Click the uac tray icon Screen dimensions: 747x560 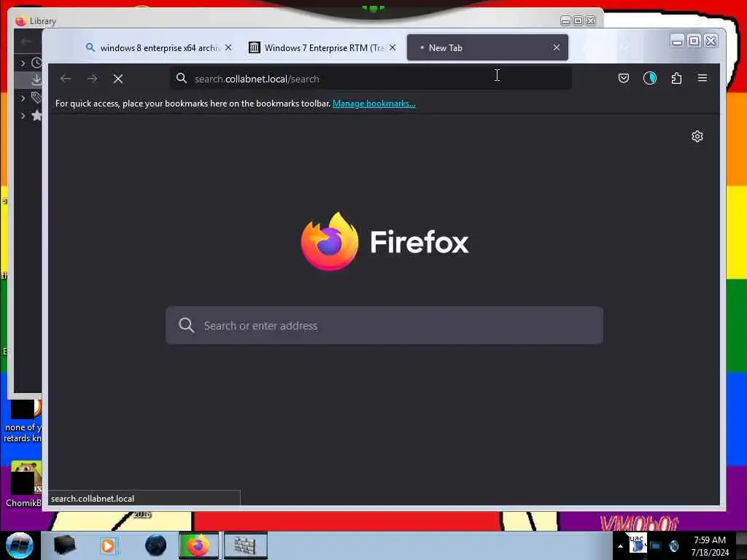pos(638,543)
